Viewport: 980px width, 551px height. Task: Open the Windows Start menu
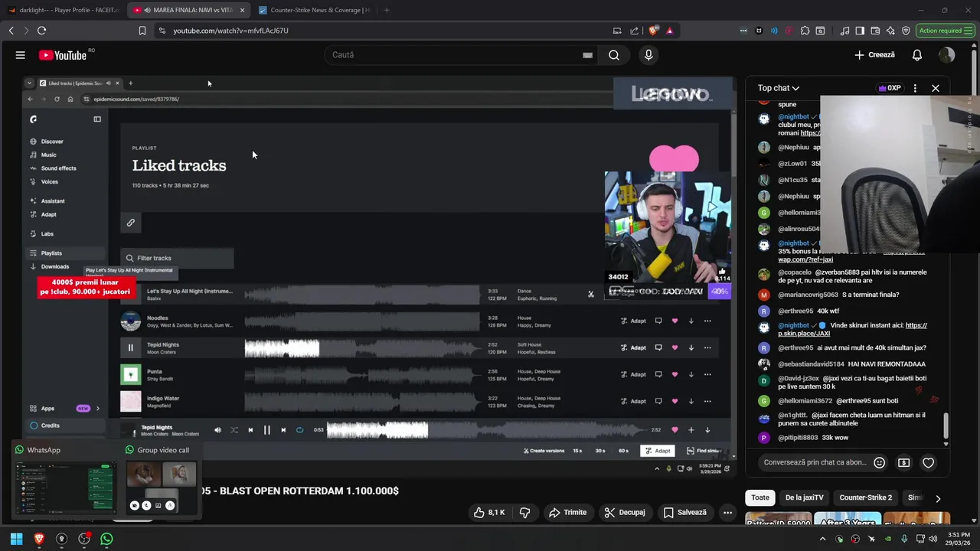point(16,539)
